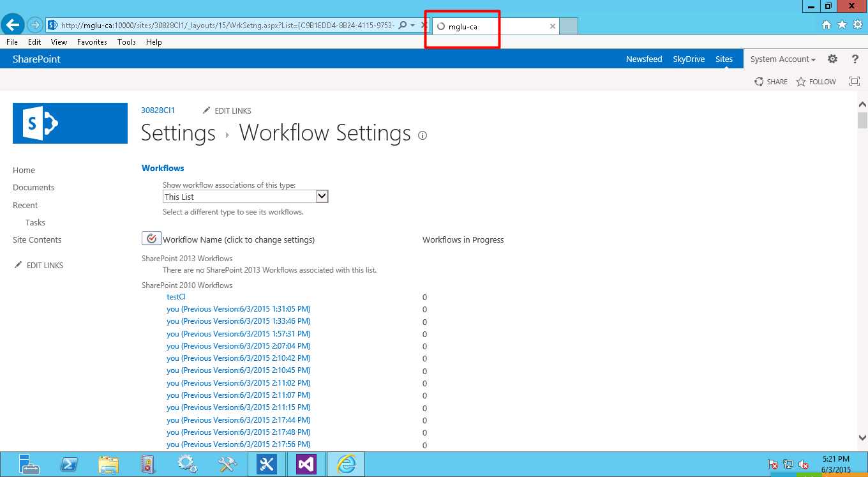
Task: Open workflow version 2:11:02 PM
Action: [239, 383]
